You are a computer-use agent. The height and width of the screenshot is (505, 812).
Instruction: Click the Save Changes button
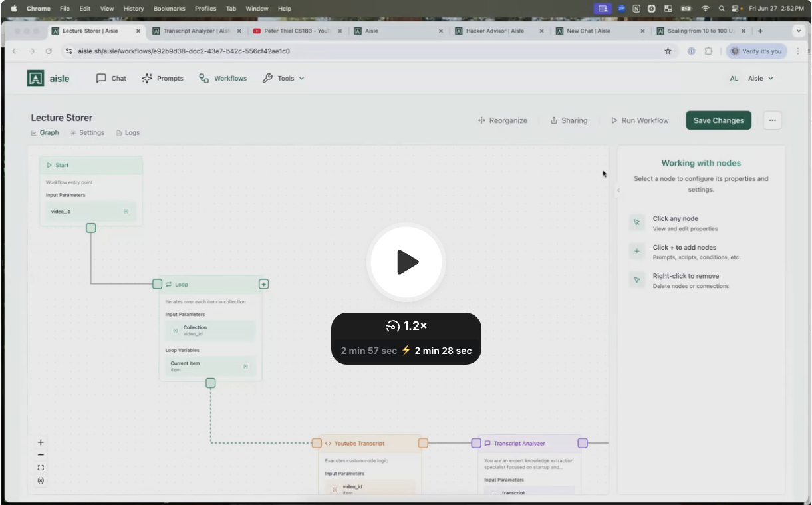[718, 120]
